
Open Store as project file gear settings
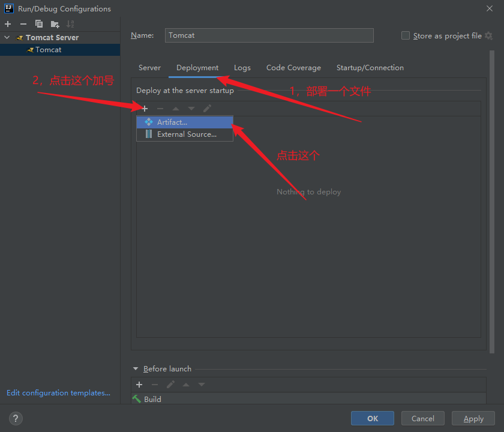(488, 35)
